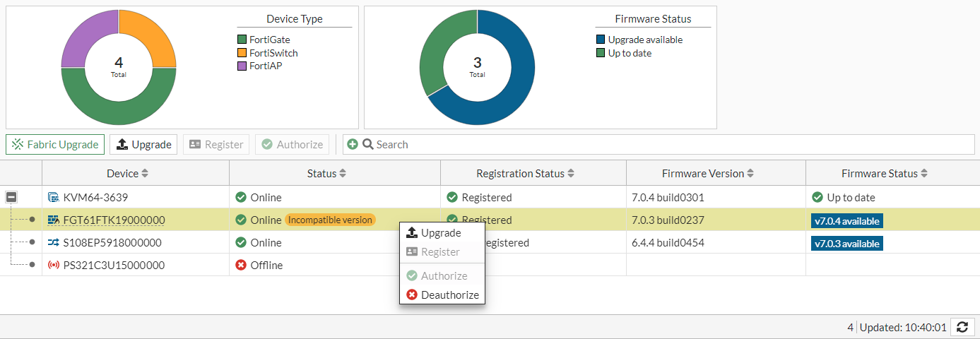Collapse the KVM64-3639 device tree
This screenshot has height=339, width=980.
[x=12, y=197]
